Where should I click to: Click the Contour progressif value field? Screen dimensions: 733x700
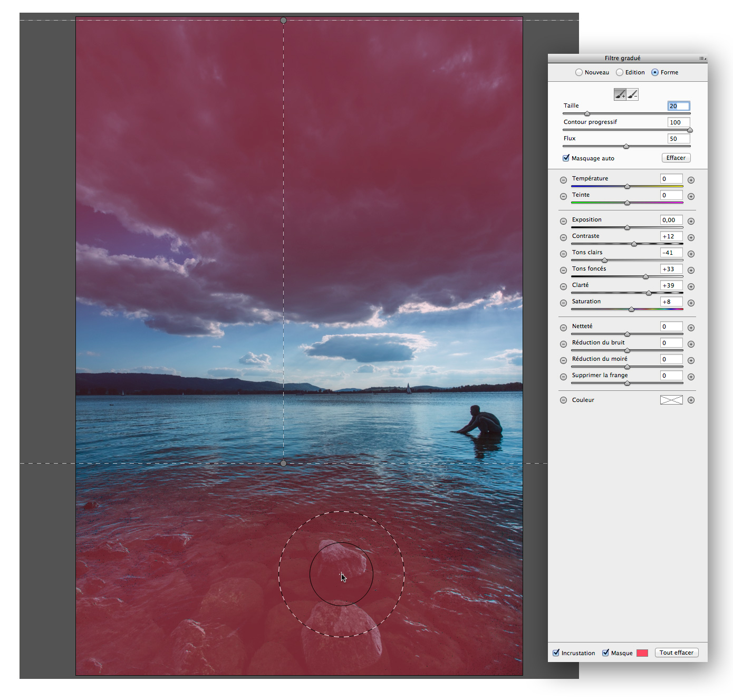click(679, 122)
